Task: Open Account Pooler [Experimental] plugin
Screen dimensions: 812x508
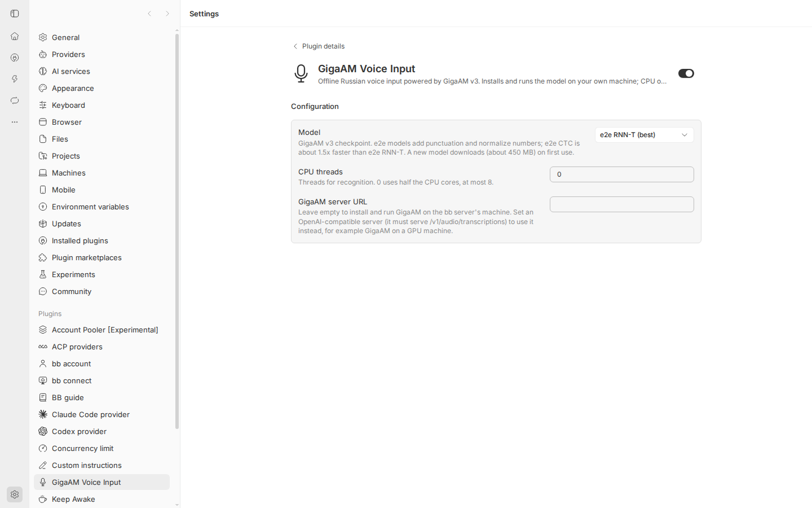Action: [x=101, y=330]
